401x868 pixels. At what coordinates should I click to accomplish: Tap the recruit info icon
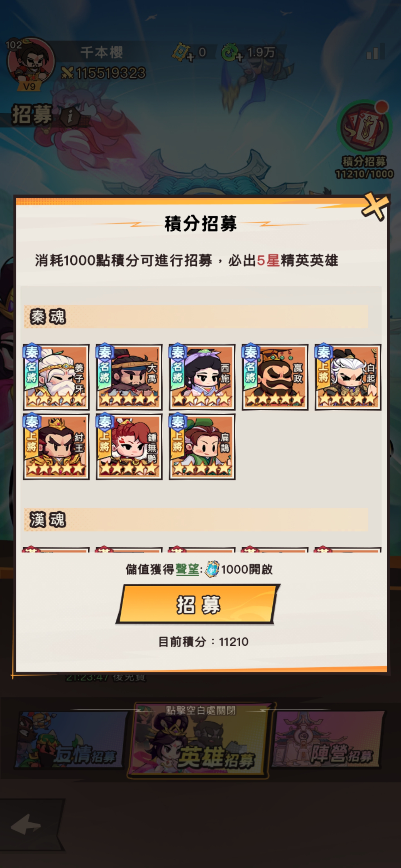tap(70, 117)
